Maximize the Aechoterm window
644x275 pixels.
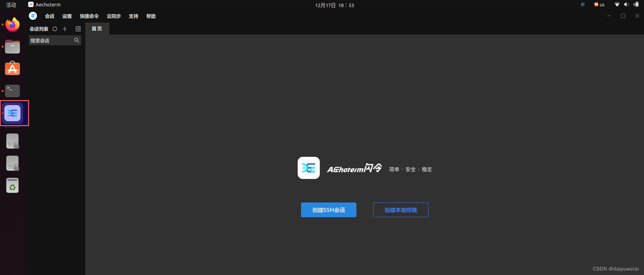click(623, 16)
